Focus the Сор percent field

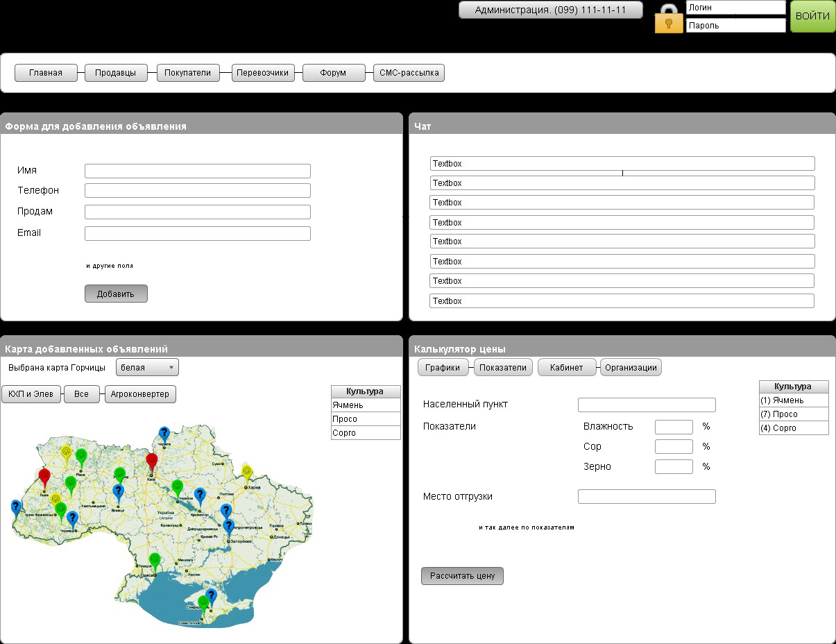[x=674, y=447]
